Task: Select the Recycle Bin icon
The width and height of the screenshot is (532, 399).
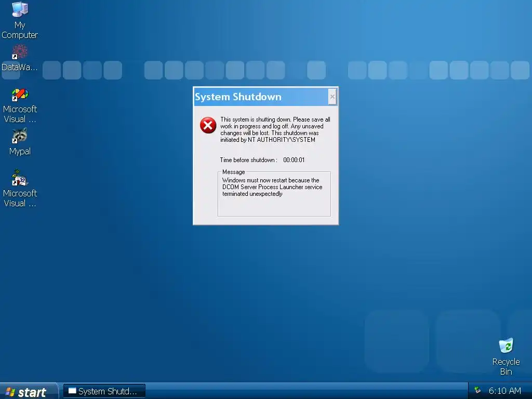Action: 506,356
